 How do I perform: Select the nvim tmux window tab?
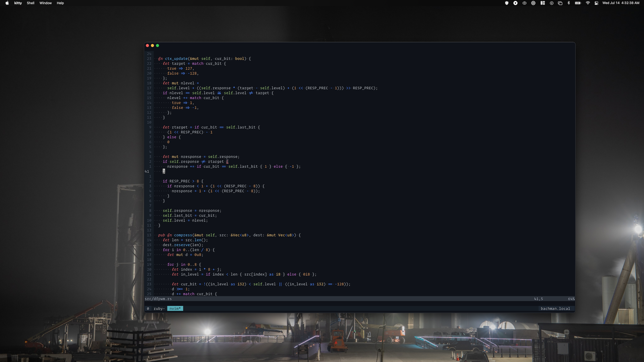click(x=175, y=308)
